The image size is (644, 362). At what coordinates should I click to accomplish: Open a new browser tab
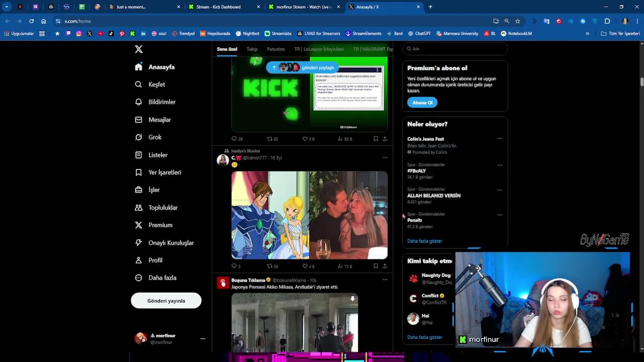point(430,7)
